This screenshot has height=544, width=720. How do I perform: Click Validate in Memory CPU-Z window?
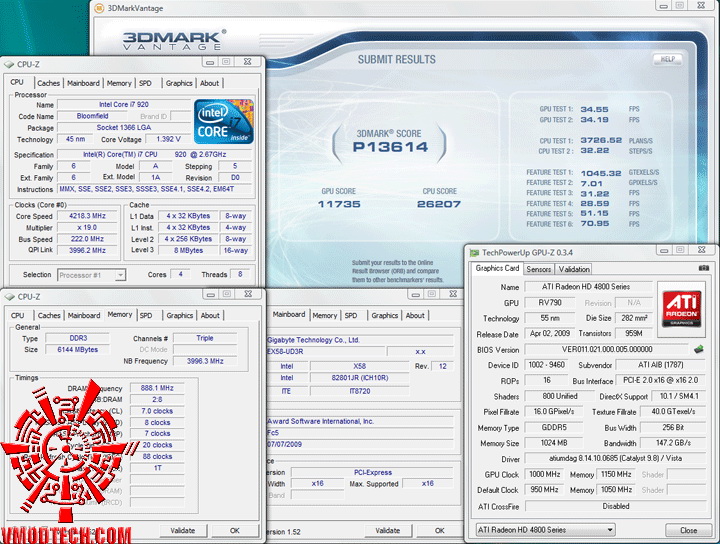183,530
